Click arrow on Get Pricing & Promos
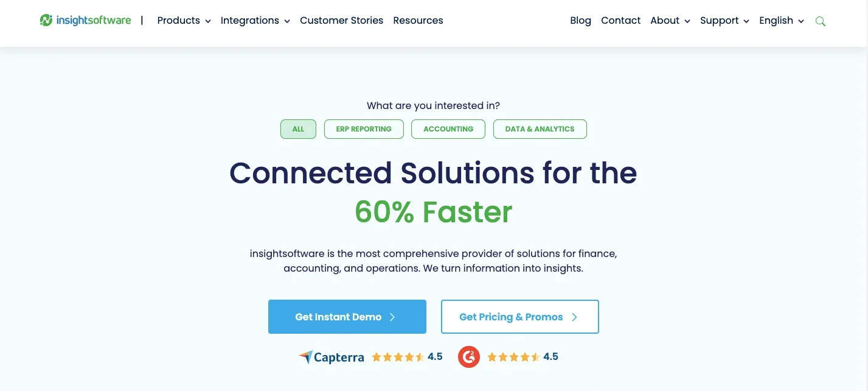 pyautogui.click(x=574, y=317)
